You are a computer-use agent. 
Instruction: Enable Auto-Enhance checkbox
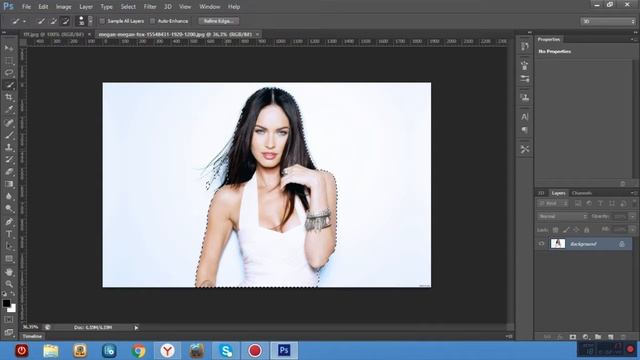pos(153,21)
